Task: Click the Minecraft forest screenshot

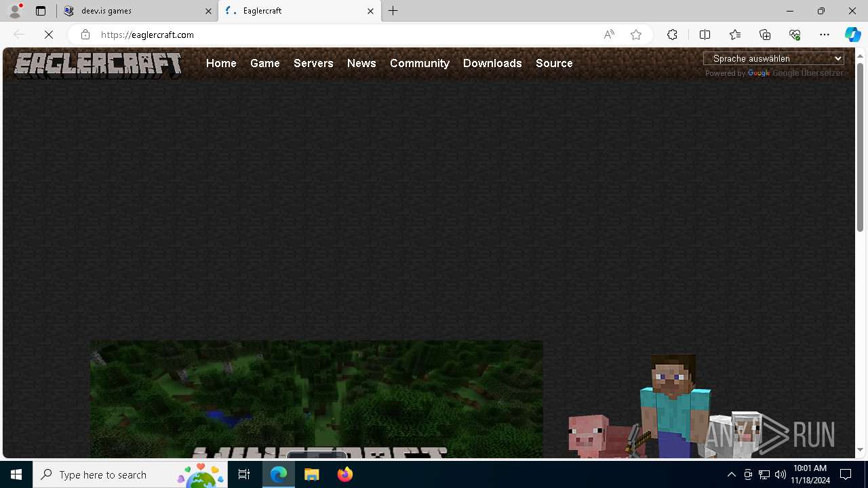Action: coord(316,399)
